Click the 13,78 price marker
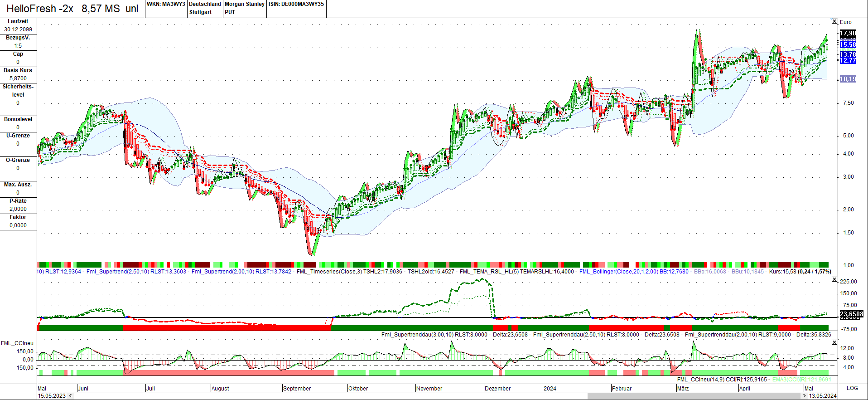 (x=848, y=54)
